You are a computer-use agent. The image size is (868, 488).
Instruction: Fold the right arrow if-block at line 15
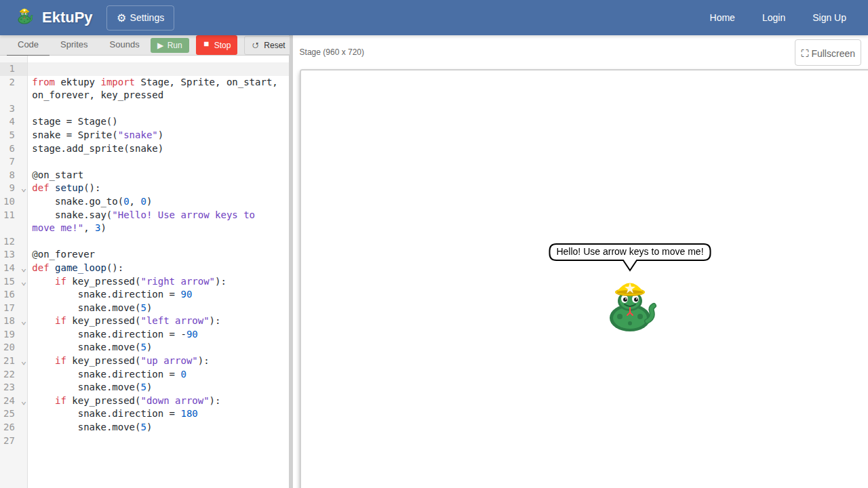pos(24,283)
